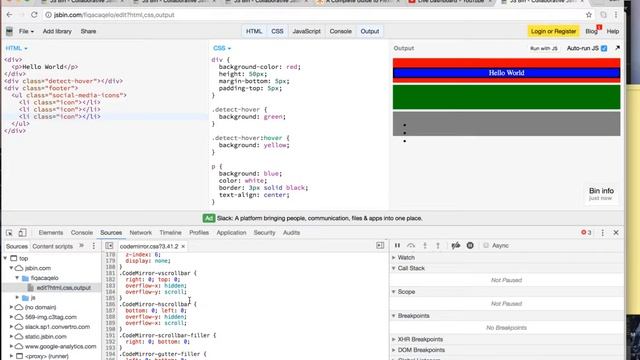Close the codemirror.css file tab
The width and height of the screenshot is (640, 360).
[183, 247]
